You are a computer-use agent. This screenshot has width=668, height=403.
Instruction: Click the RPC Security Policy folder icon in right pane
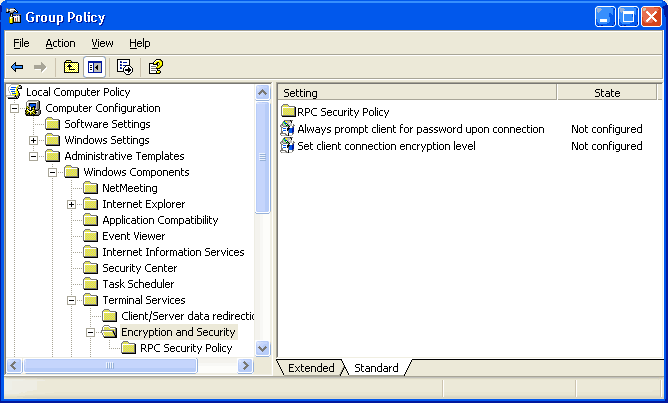(288, 112)
